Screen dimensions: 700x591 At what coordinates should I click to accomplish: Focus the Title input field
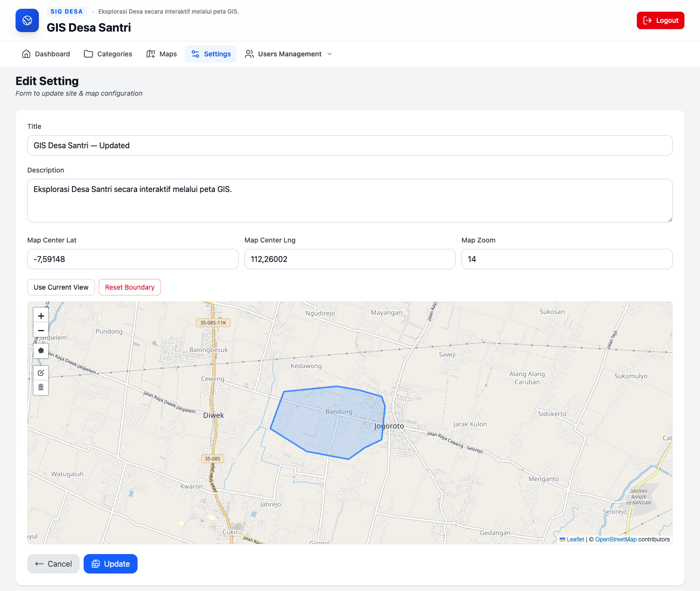click(350, 145)
